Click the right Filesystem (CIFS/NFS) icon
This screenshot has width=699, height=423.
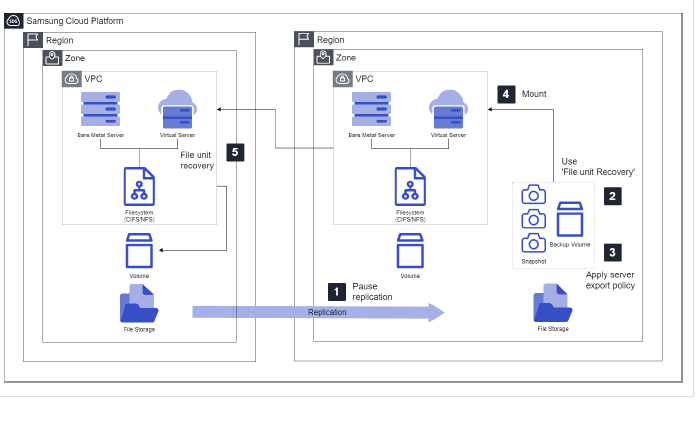410,187
